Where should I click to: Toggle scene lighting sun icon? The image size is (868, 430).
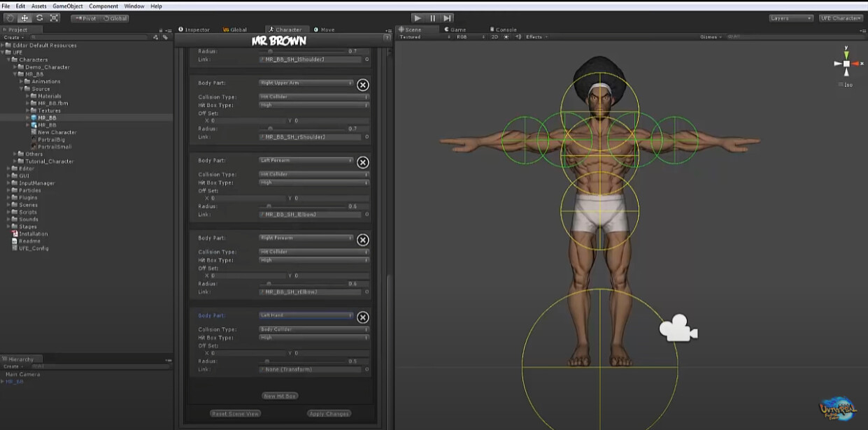pos(506,37)
